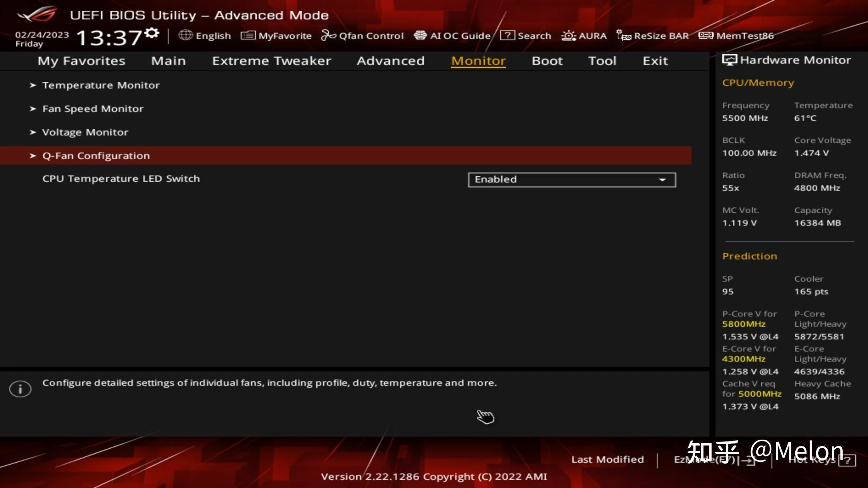The height and width of the screenshot is (488, 868).
Task: Go to the Advanced tab
Action: 391,61
